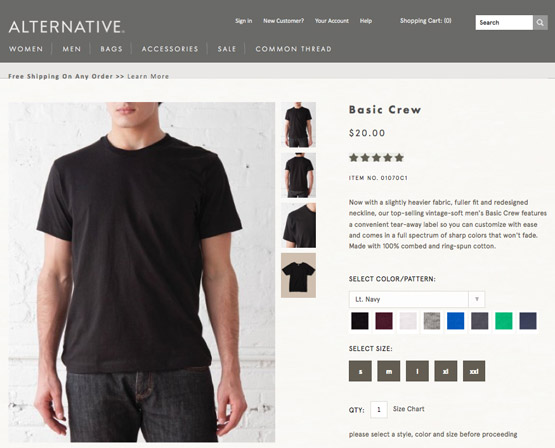Choose the black color swatch

tap(360, 321)
